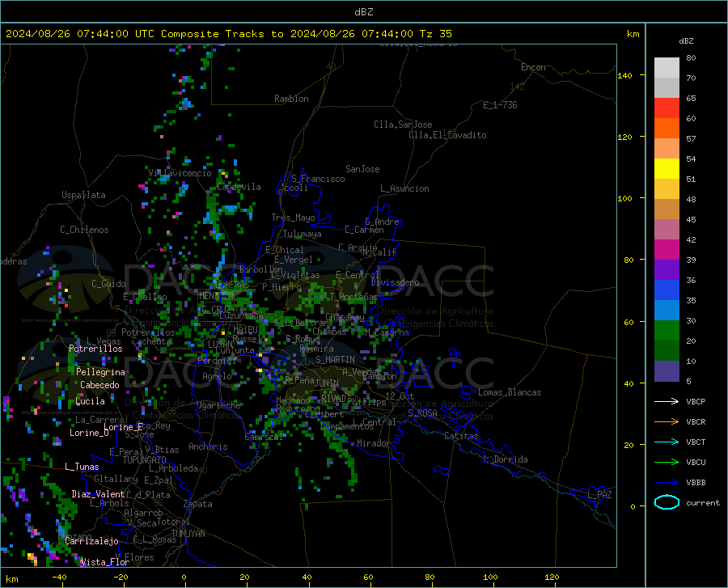Click the 'L_PAZ' map label

coord(599,495)
